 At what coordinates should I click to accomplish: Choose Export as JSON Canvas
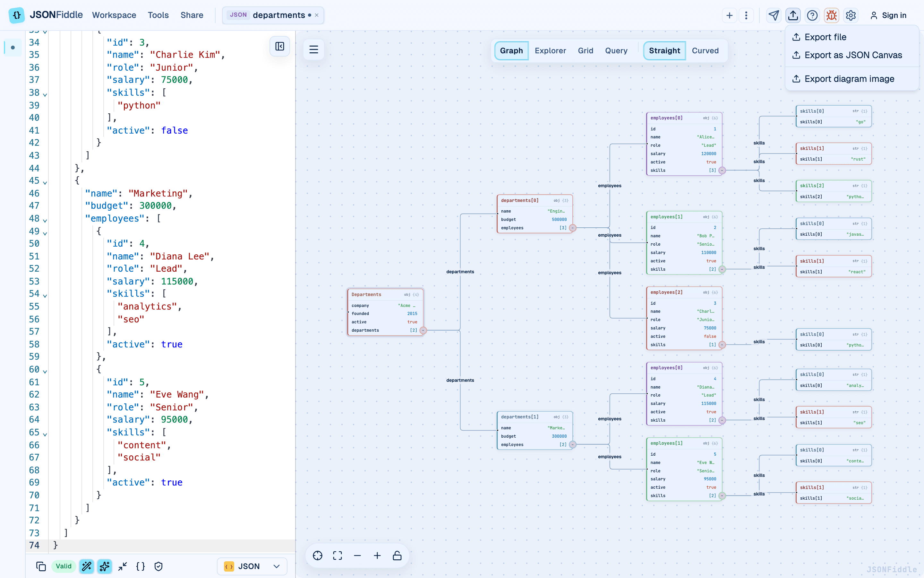852,55
